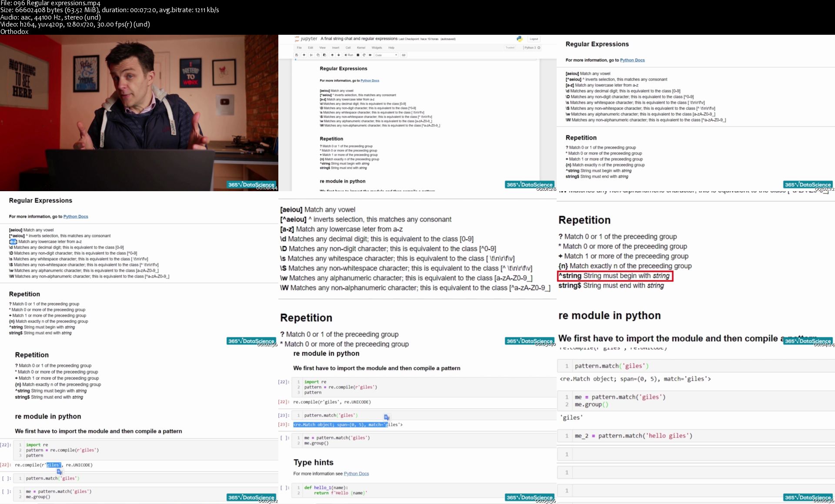Click the instructor webcam video thumbnail
This screenshot has width=835, height=504.
[x=139, y=113]
